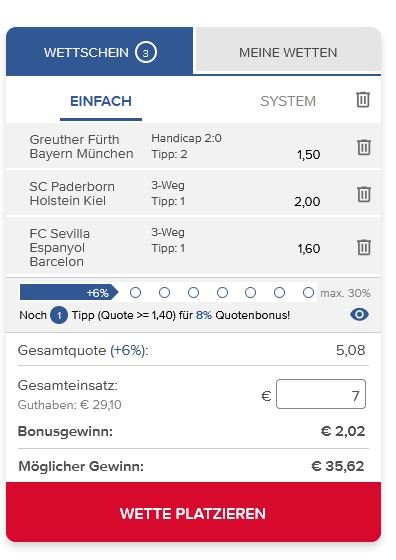This screenshot has width=396, height=560.
Task: Click the 2,00 odds for SC Paderborn
Action: [x=307, y=202]
